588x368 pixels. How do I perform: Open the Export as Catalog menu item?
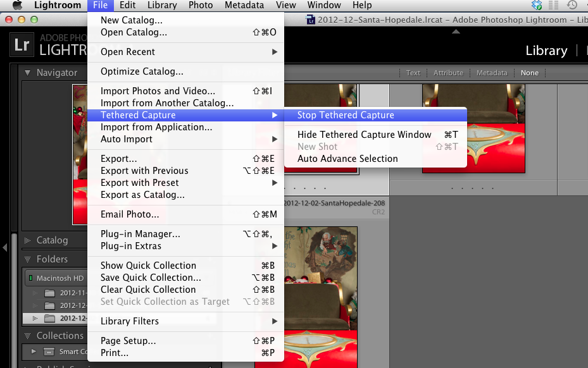[142, 195]
